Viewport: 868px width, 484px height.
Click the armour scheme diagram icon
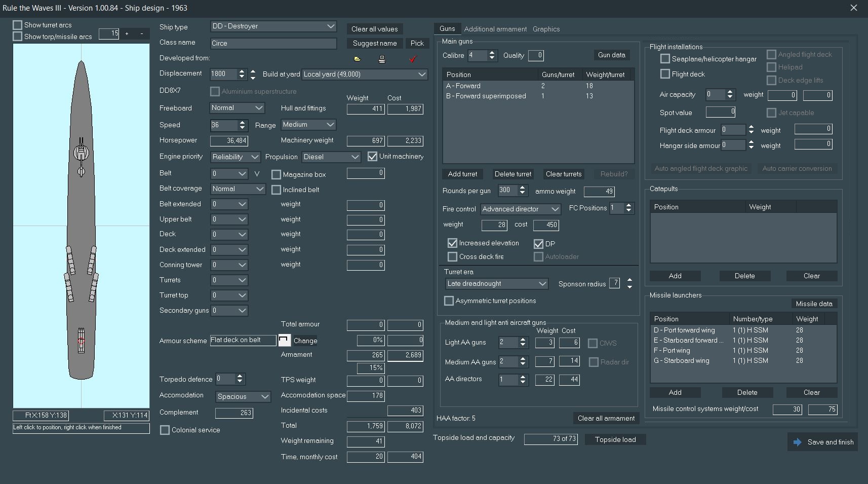(x=284, y=340)
